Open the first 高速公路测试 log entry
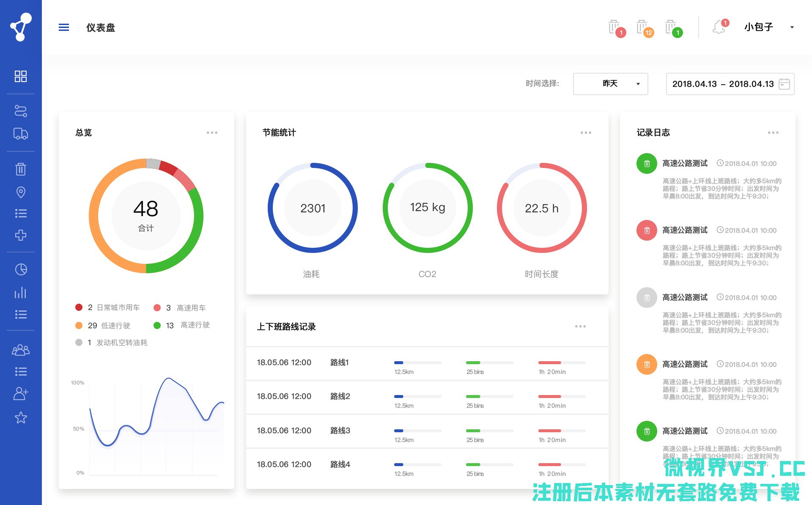Image resolution: width=812 pixels, height=505 pixels. (685, 163)
